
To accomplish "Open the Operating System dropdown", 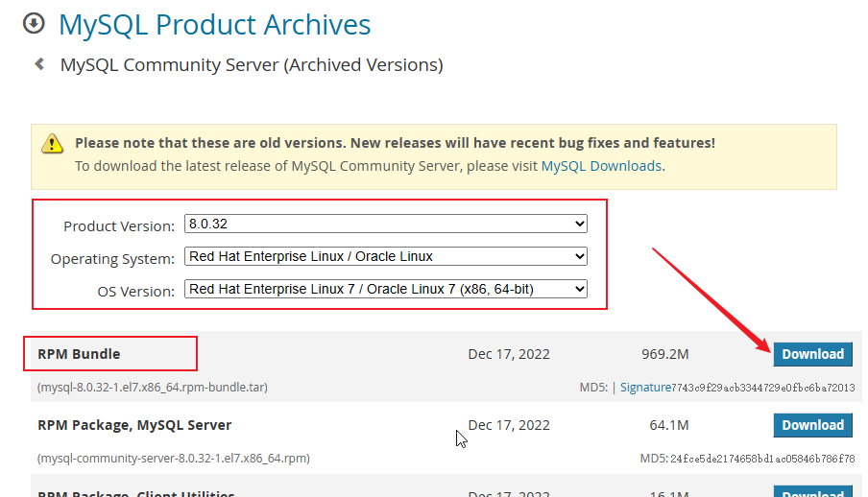I will click(386, 256).
